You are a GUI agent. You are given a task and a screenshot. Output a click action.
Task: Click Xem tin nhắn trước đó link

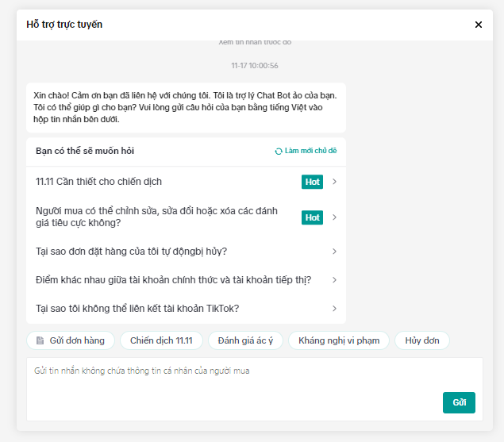point(255,42)
